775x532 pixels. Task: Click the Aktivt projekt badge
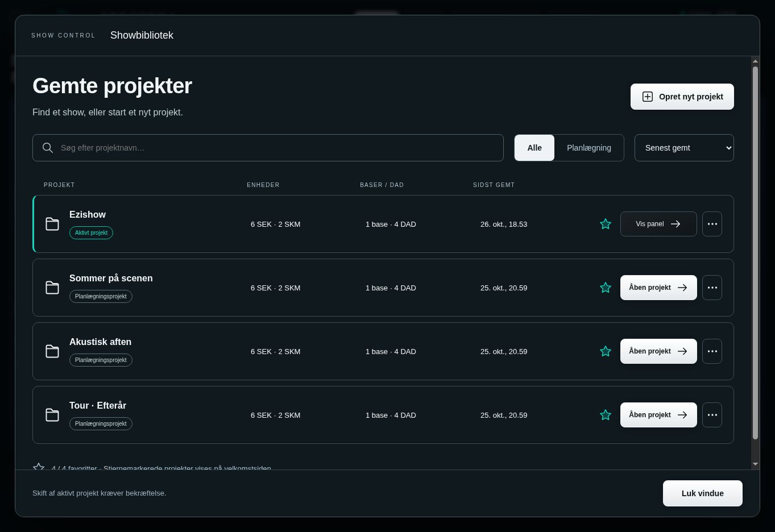click(x=91, y=232)
